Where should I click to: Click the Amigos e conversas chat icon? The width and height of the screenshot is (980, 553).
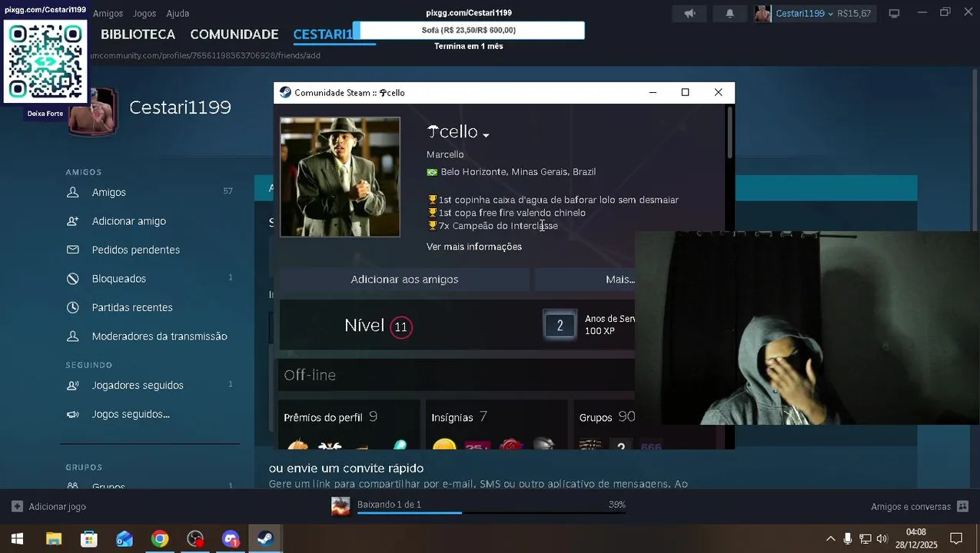coord(965,507)
